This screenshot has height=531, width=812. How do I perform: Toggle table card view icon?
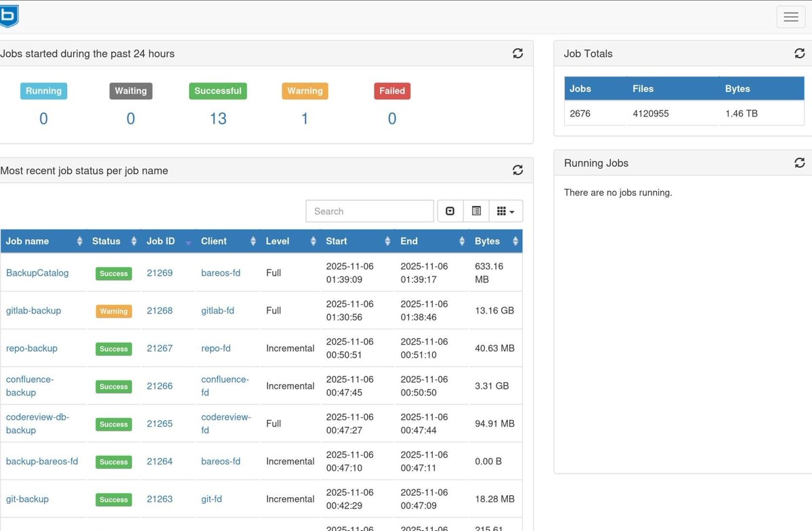tap(476, 211)
